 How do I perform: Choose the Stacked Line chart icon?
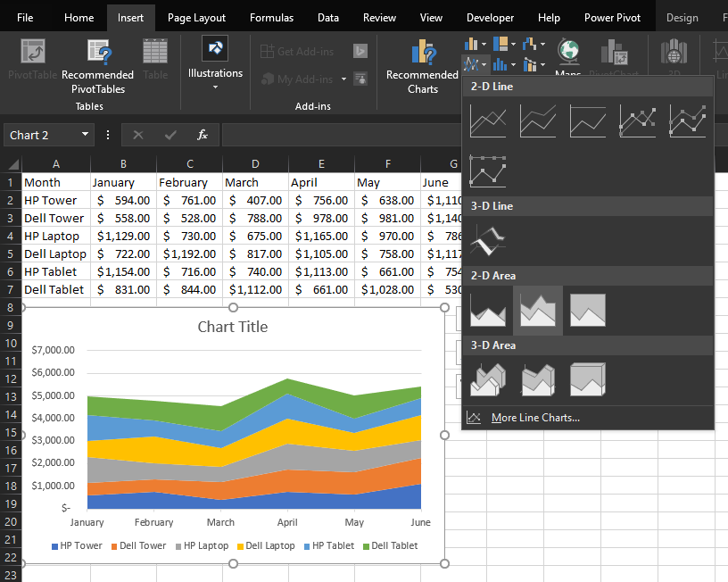(x=538, y=121)
